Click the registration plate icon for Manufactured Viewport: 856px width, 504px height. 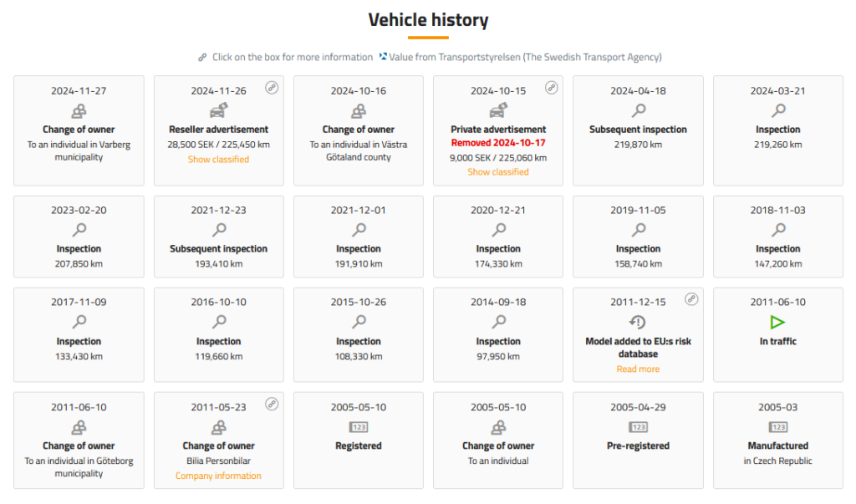point(777,426)
